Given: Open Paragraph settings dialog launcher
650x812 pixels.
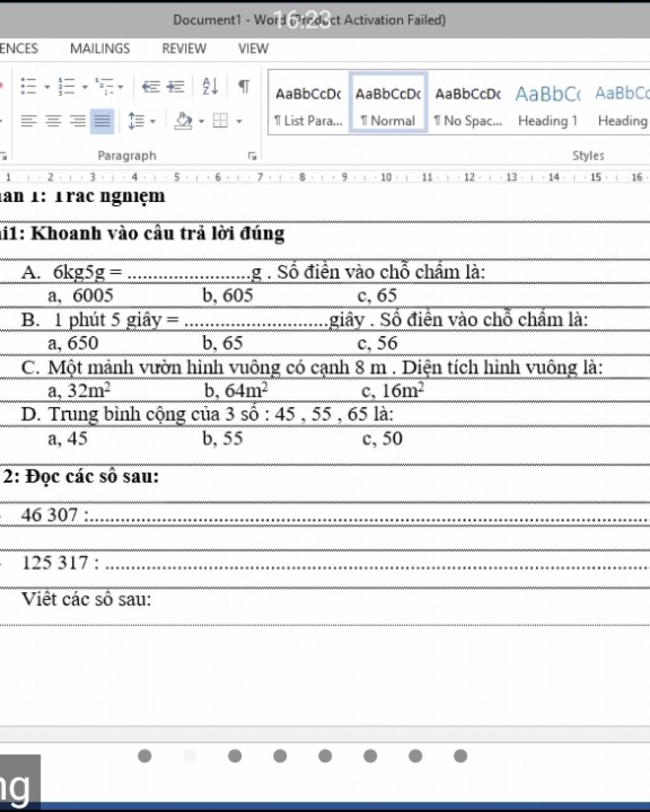Looking at the screenshot, I should coord(253,156).
